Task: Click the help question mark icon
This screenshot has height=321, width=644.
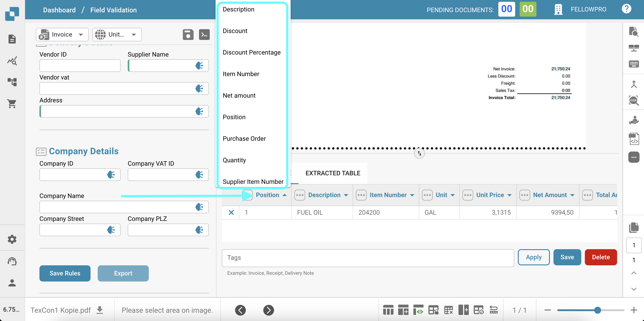Action: tap(626, 9)
